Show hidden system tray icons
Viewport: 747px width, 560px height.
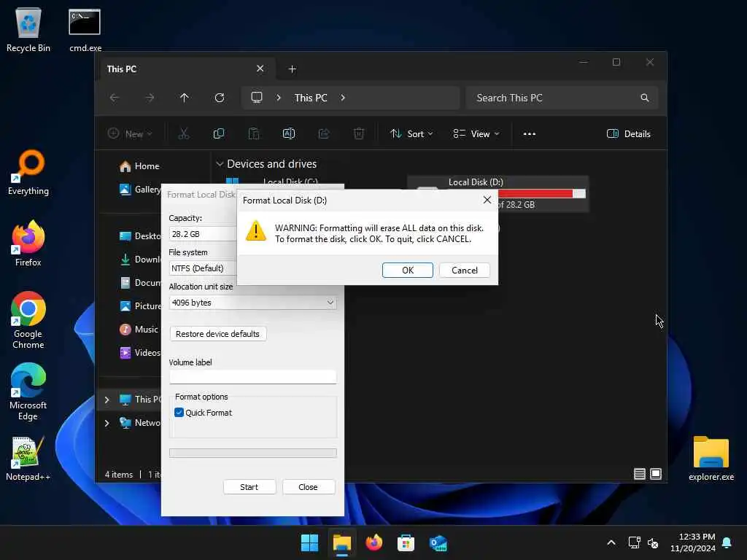pos(611,542)
